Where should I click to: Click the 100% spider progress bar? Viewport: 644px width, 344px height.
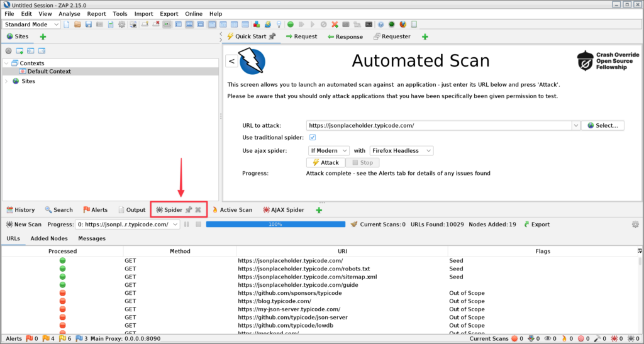(275, 224)
